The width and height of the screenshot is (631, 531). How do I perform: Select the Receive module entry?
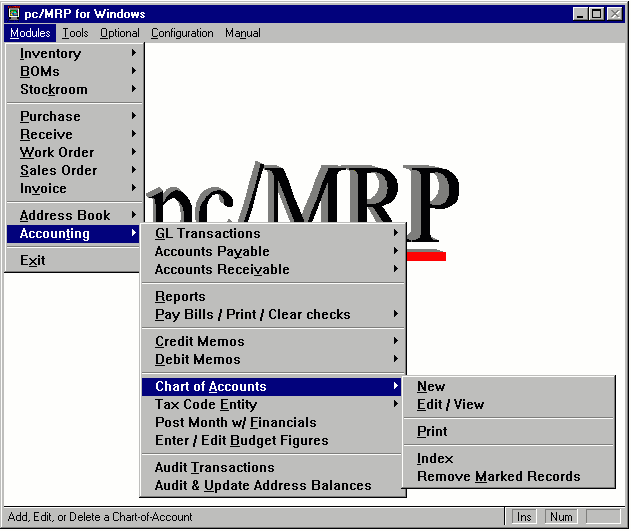74,134
